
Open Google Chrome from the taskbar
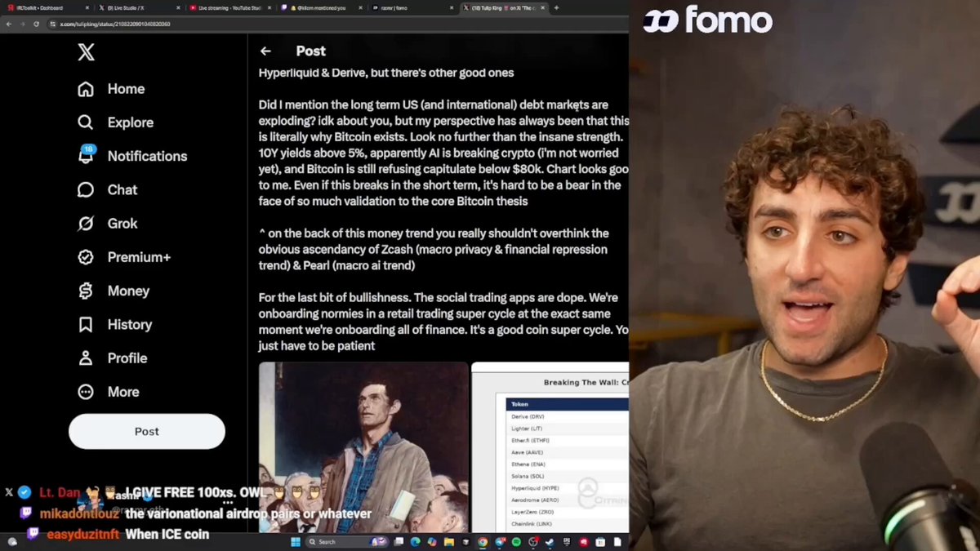point(483,542)
